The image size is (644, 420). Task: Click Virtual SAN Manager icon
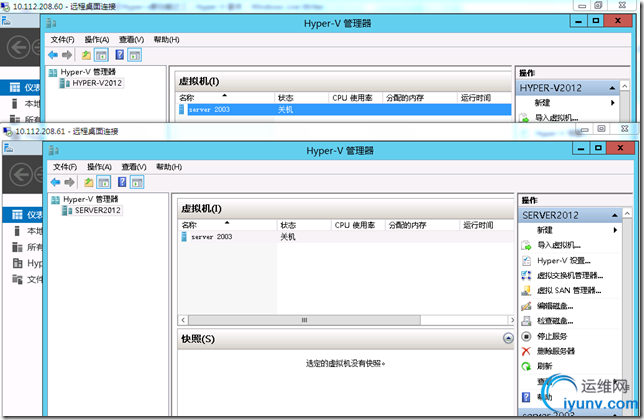[526, 291]
